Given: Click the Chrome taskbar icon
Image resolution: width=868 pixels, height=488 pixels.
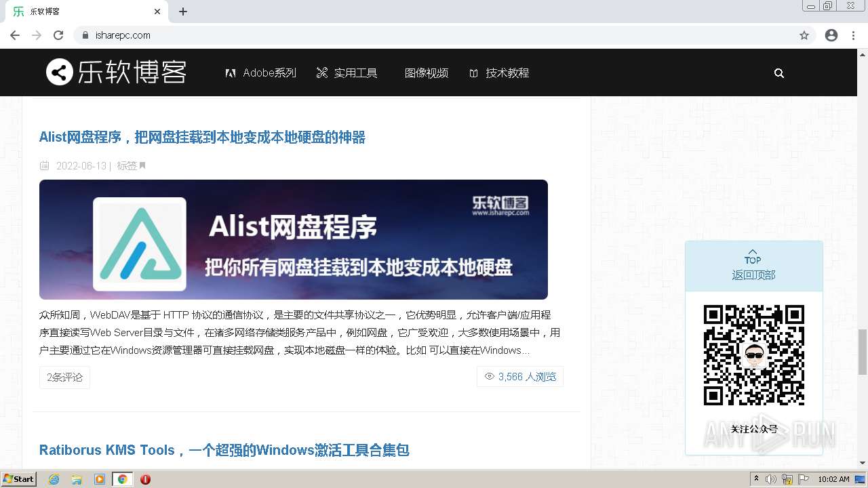Looking at the screenshot, I should pyautogui.click(x=122, y=479).
